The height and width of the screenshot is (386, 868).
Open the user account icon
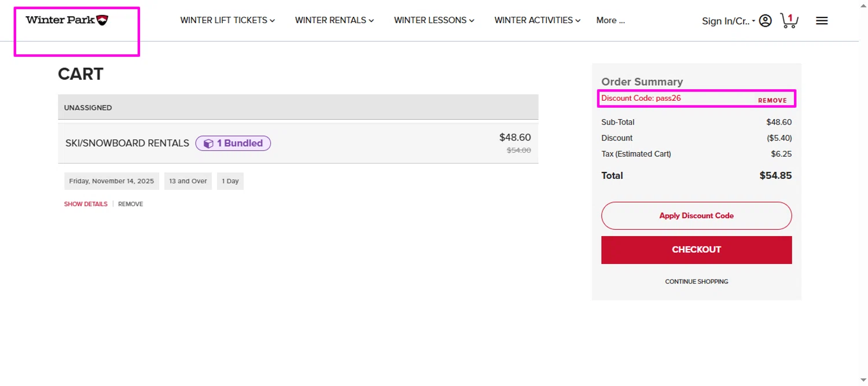(x=765, y=21)
